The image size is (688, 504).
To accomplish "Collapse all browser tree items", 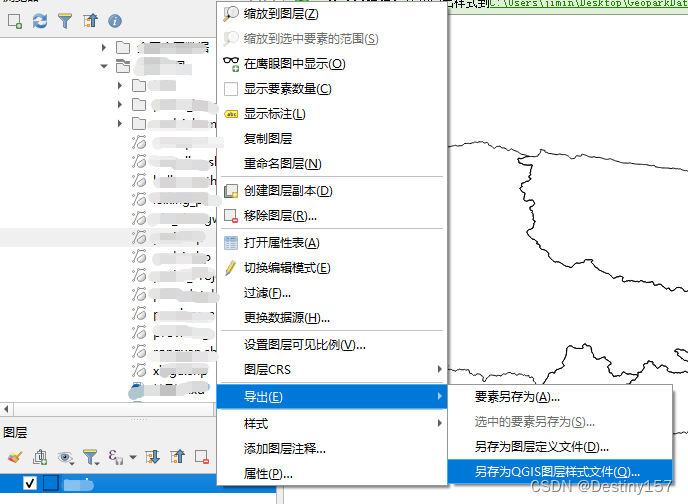I will [90, 21].
